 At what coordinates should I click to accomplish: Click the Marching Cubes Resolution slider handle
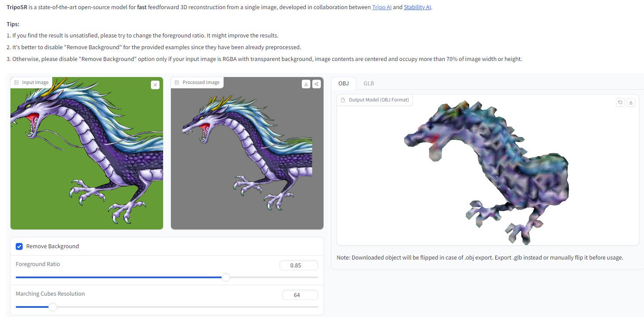tap(53, 307)
